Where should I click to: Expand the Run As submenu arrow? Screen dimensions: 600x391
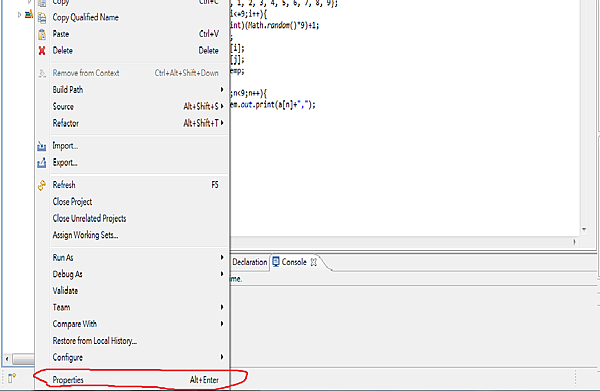click(222, 257)
